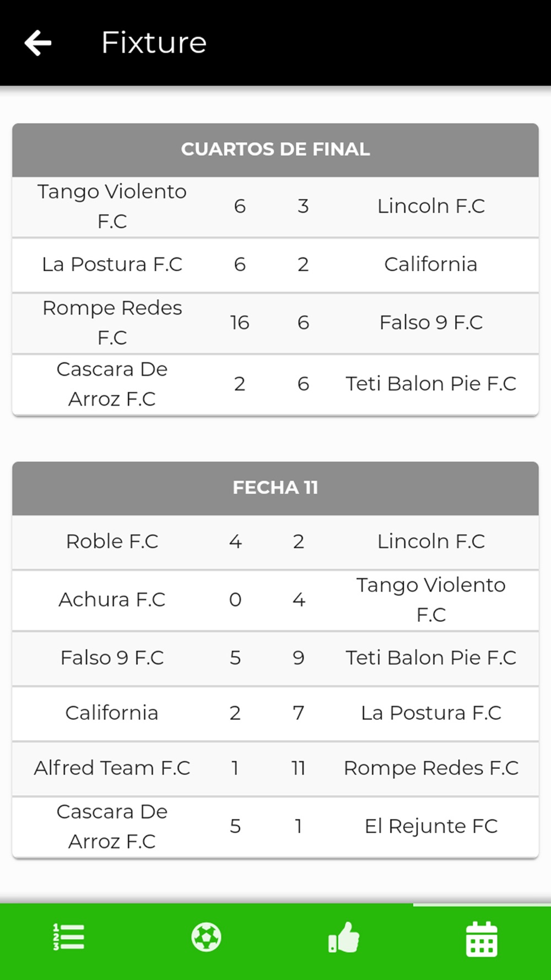551x980 pixels.
Task: Open Roble F.C vs Lincoln F.C match
Action: 275,542
